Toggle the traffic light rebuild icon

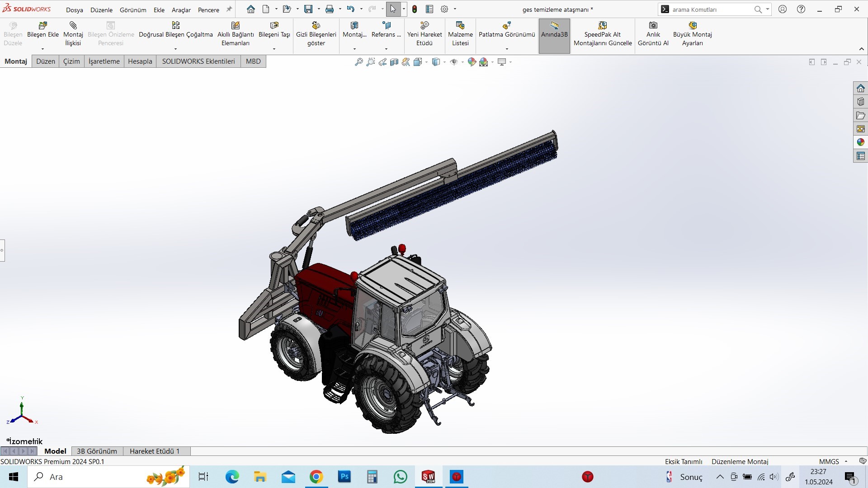click(x=415, y=9)
